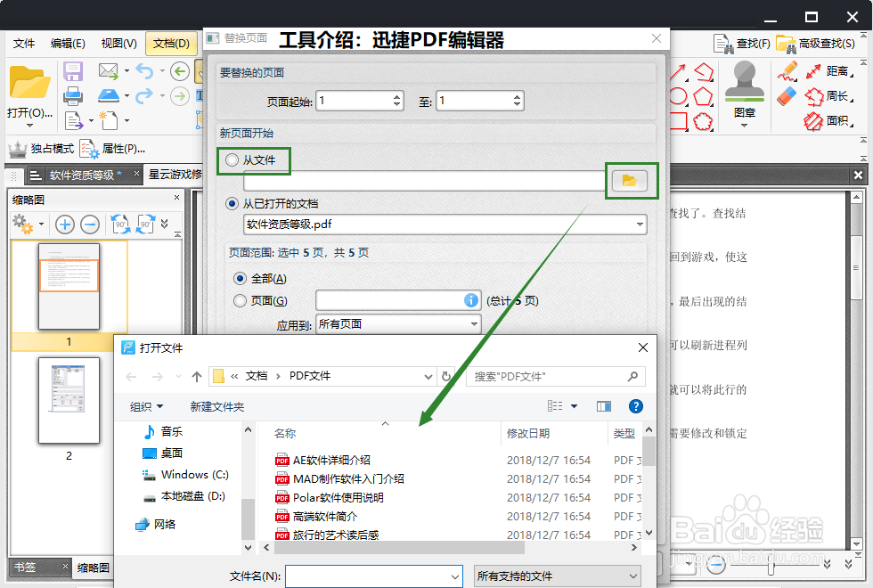873x588 pixels.
Task: Open the 视图(V) menu
Action: (x=118, y=44)
